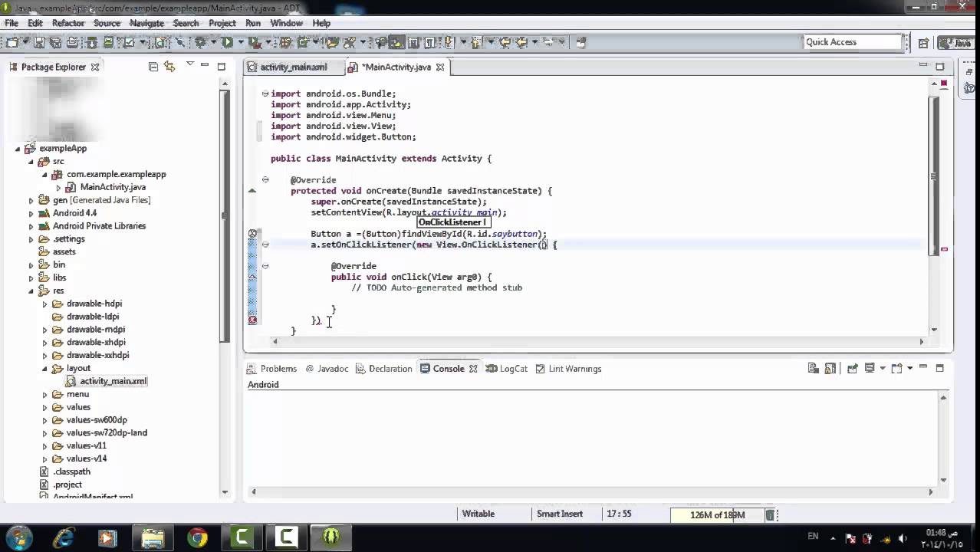The image size is (980, 552).
Task: Click the Forward navigation arrow icon
Action: tap(548, 42)
